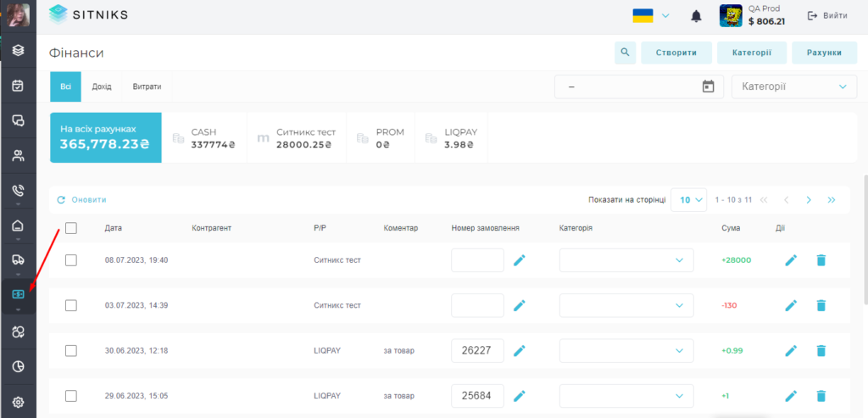Click the Рахунки button
This screenshot has width=868, height=418.
click(x=824, y=53)
